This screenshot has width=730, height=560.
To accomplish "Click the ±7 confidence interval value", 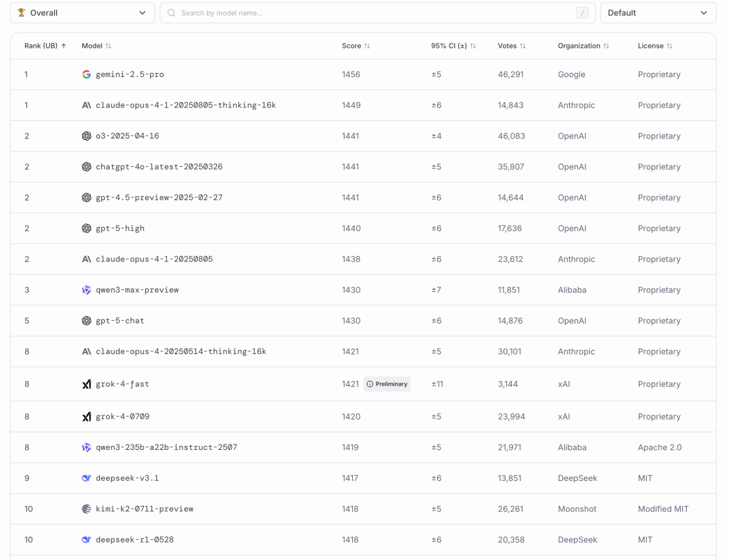I will [436, 290].
